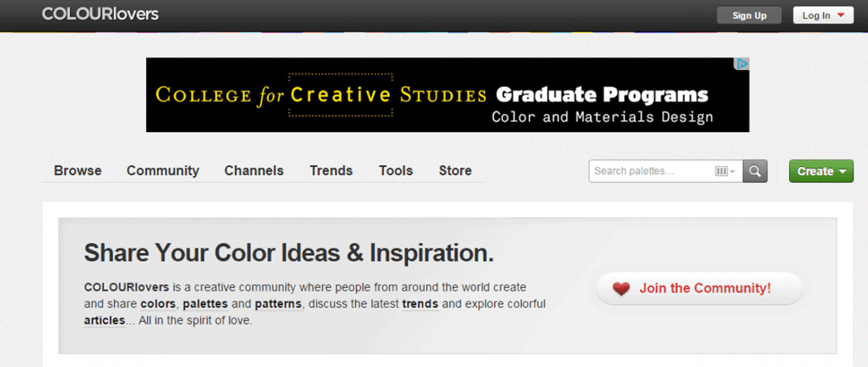Click Join the Community! button
Screen dimensions: 868x367
point(699,288)
